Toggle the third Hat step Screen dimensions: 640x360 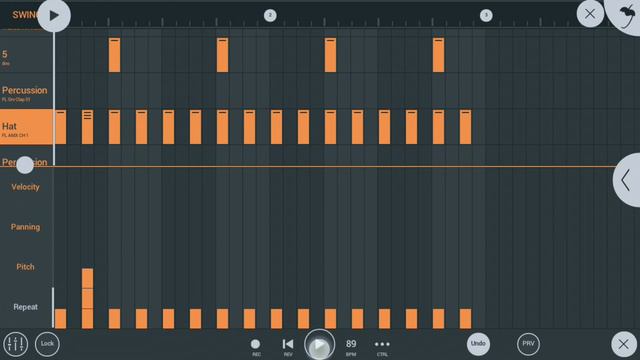[x=114, y=127]
